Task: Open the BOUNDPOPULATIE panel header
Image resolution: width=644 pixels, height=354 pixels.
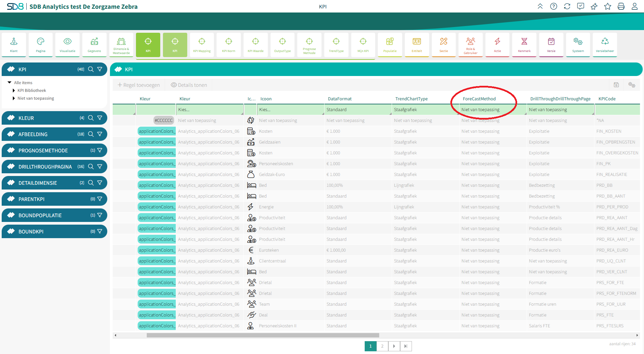Action: pyautogui.click(x=54, y=215)
